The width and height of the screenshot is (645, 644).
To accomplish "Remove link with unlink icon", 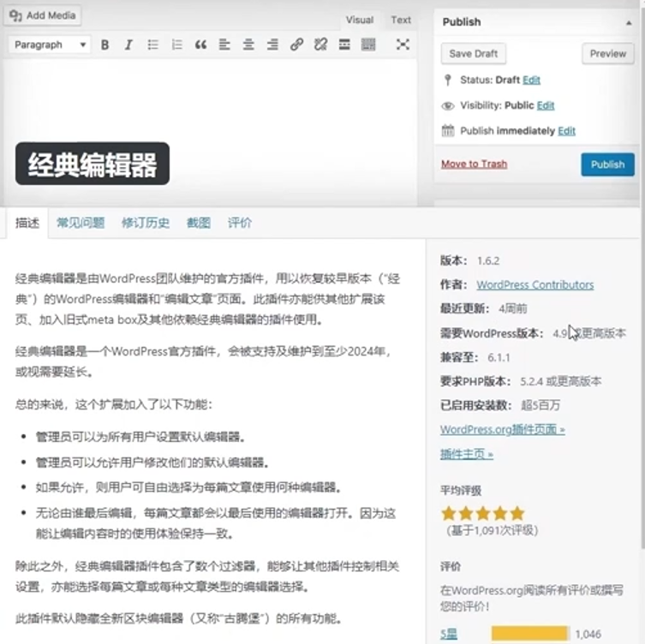I will [x=320, y=45].
